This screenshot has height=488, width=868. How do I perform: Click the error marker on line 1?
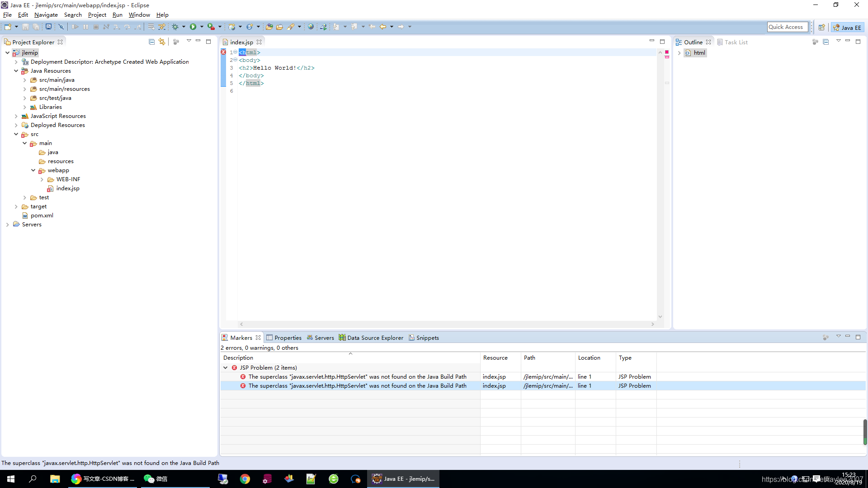(x=223, y=52)
